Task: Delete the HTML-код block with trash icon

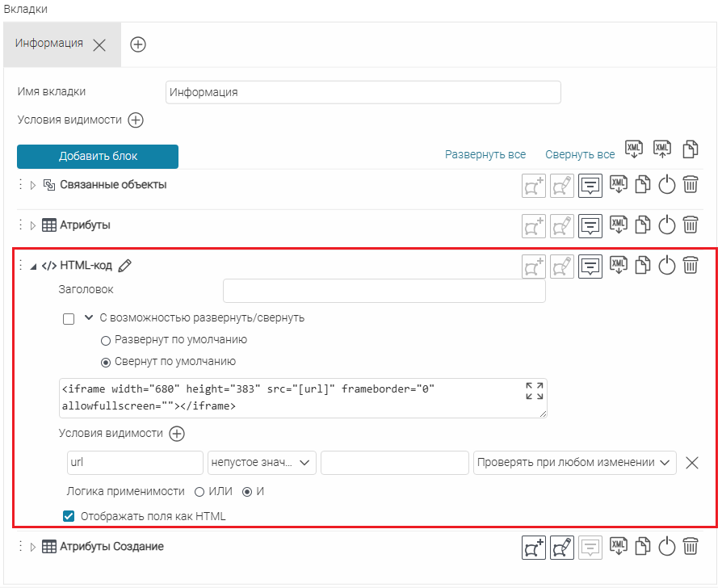Action: pyautogui.click(x=691, y=265)
